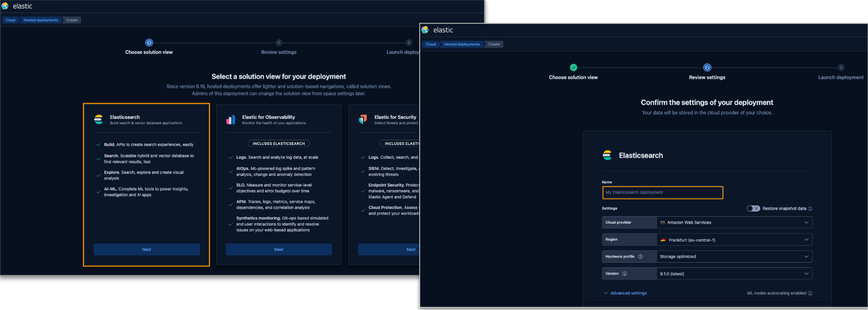Click the Amazon Web Services logo in Cloud provider

pyautogui.click(x=662, y=223)
